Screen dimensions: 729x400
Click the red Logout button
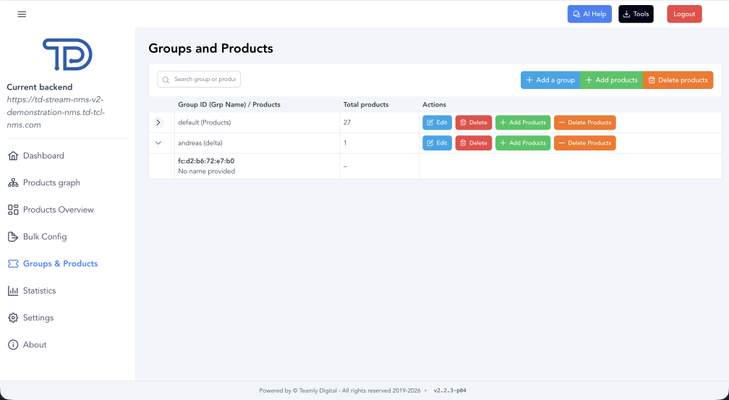(684, 14)
